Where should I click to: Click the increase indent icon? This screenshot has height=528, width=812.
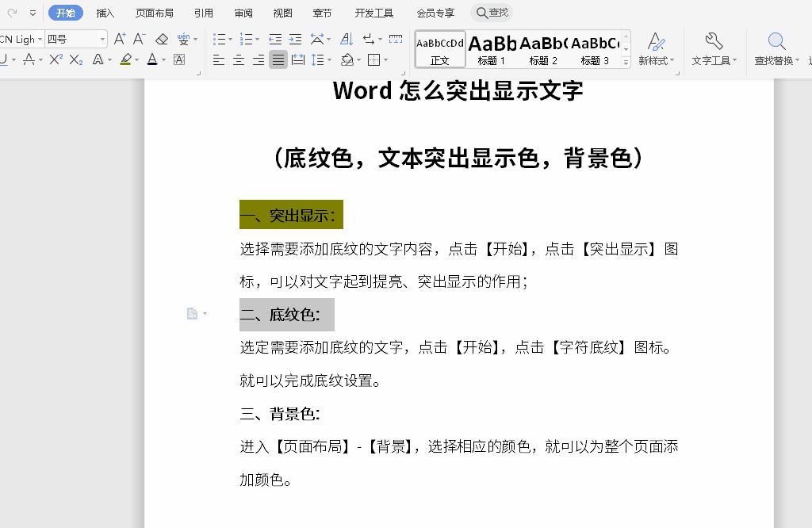pos(295,39)
